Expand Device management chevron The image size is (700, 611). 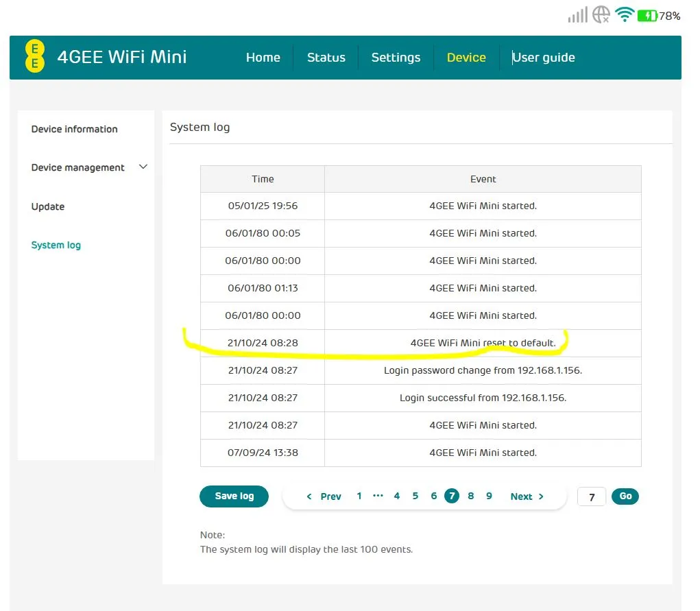[x=143, y=167]
